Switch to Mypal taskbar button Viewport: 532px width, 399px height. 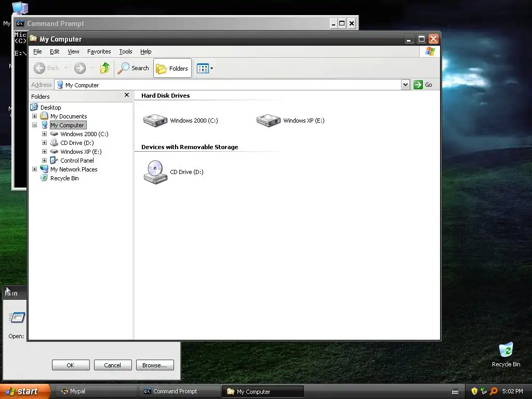[x=96, y=392]
